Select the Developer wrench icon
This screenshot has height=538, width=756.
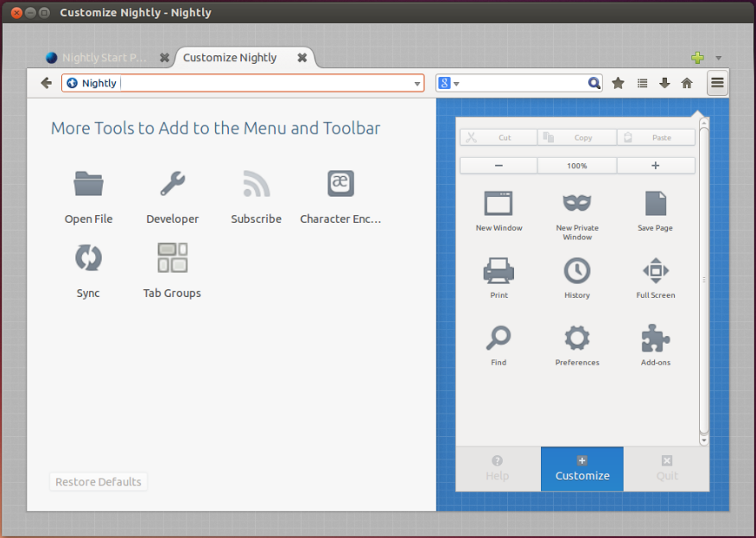pos(172,184)
